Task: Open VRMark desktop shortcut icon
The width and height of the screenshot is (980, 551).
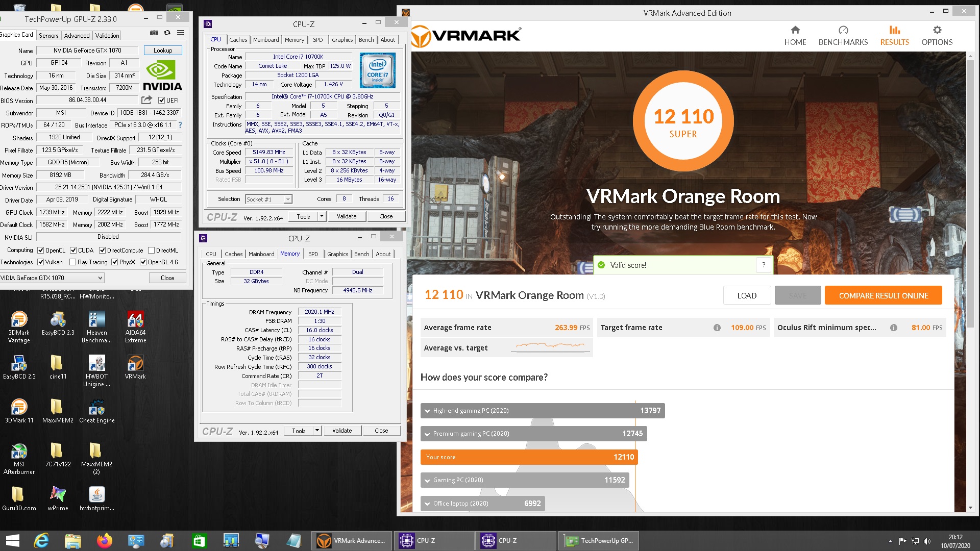Action: coord(135,367)
